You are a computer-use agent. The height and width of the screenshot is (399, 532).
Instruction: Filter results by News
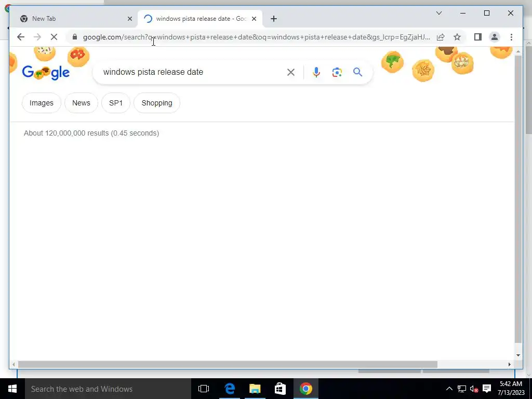[x=81, y=103]
